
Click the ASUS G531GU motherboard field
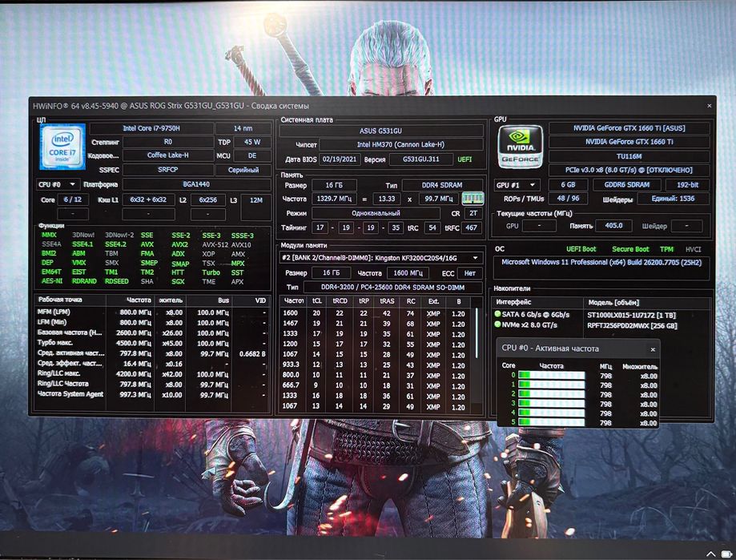coord(380,131)
